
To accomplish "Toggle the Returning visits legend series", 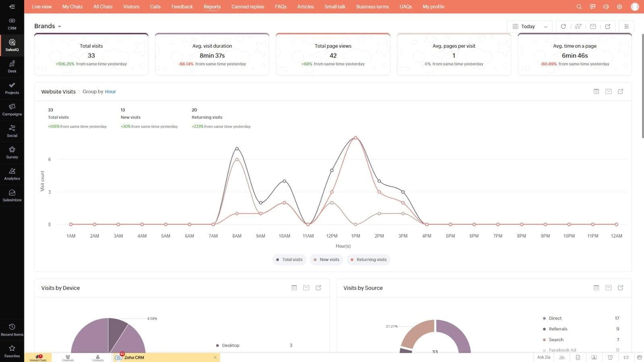I will pyautogui.click(x=368, y=260).
